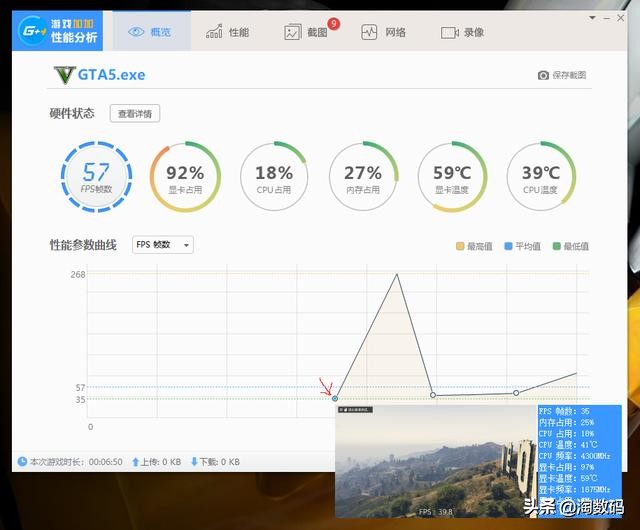The image size is (640, 530).
Task: Click the clock icon beside 本次游戏时长
Action: point(22,461)
